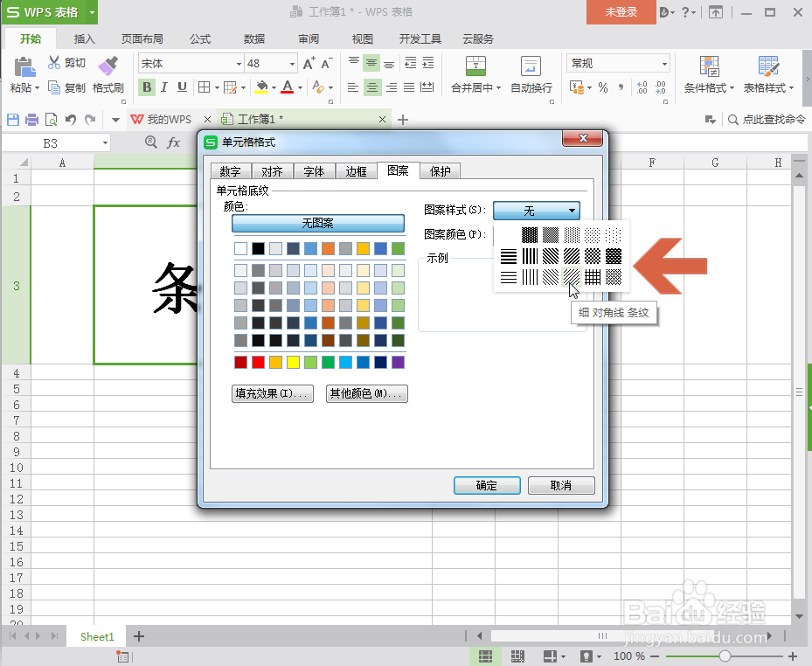Image resolution: width=812 pixels, height=666 pixels.
Task: Increase font size with A+ icon
Action: [x=309, y=63]
